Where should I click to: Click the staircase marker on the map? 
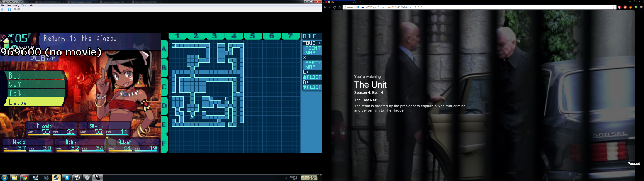tap(174, 45)
